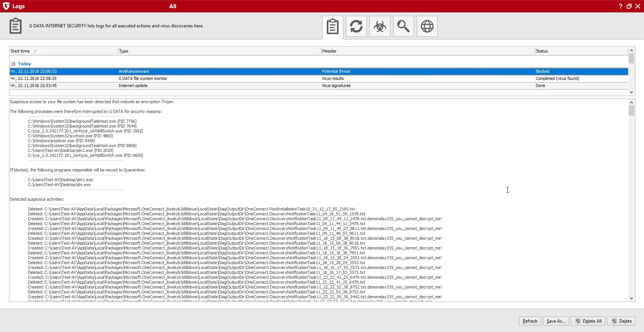Click the 22.11.2018 23:00:53 timestamp

point(33,71)
